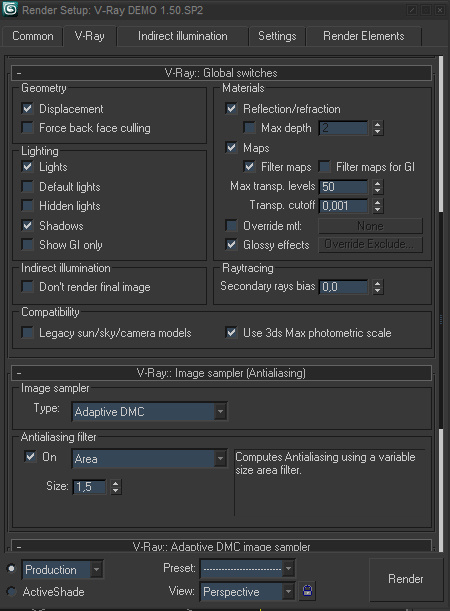Click the None override material button
This screenshot has width=450, height=611.
pos(370,226)
